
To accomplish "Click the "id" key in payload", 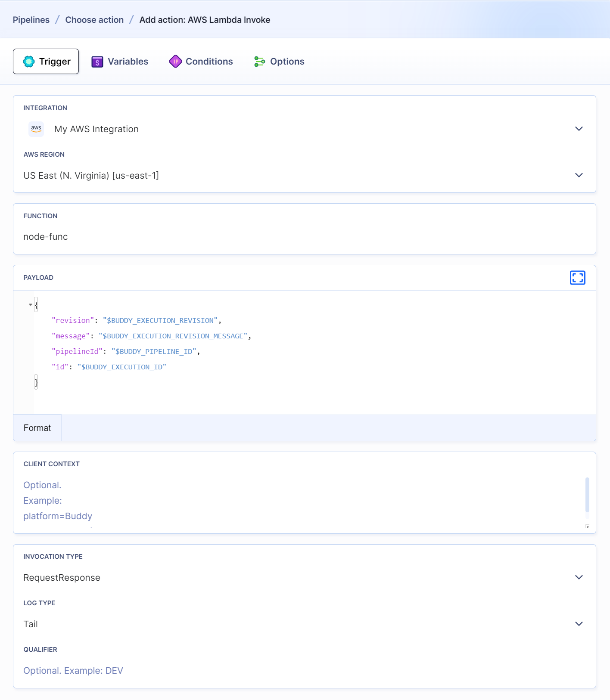I will point(60,367).
